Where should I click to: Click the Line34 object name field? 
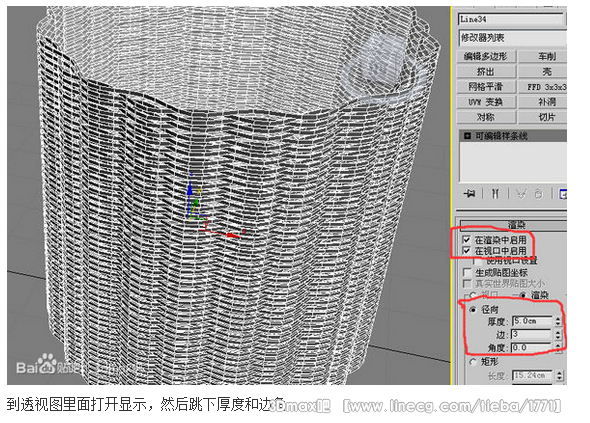pyautogui.click(x=511, y=19)
